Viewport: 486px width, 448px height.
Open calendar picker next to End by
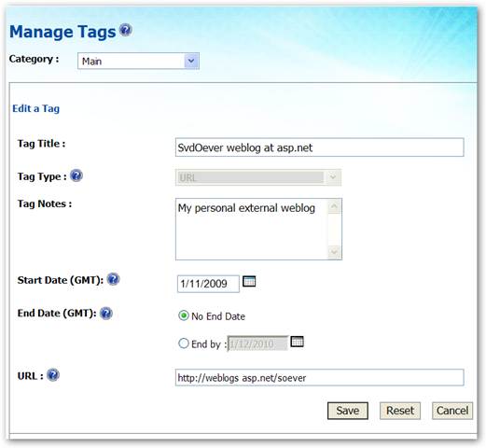pyautogui.click(x=297, y=342)
